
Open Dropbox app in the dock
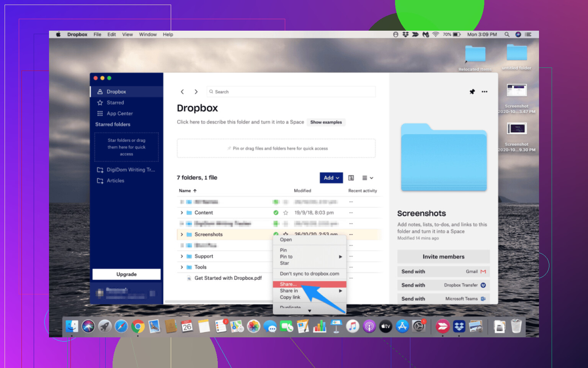click(x=459, y=326)
